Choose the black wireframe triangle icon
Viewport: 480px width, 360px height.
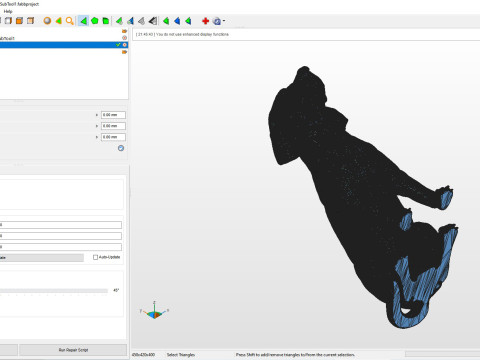click(153, 21)
